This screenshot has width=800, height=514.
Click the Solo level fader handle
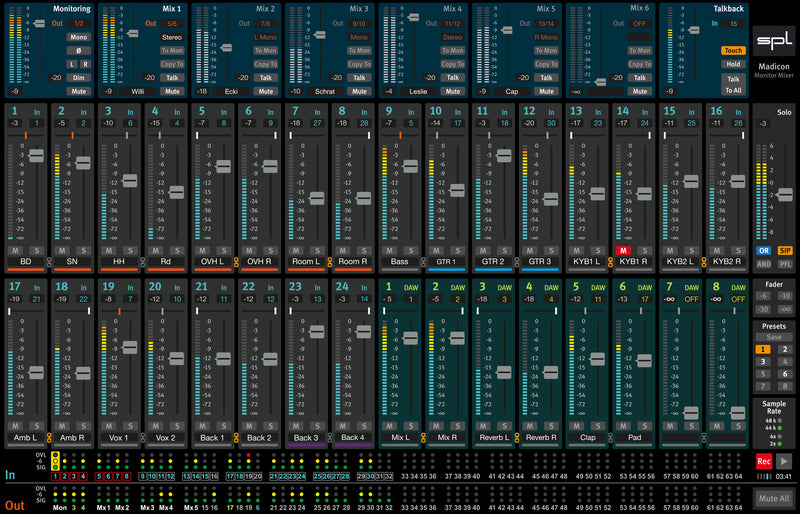point(785,194)
